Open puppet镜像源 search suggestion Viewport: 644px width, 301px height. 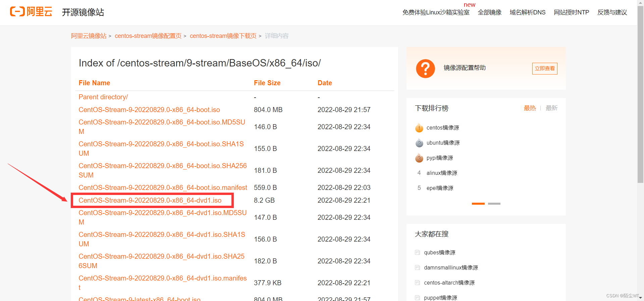440,298
